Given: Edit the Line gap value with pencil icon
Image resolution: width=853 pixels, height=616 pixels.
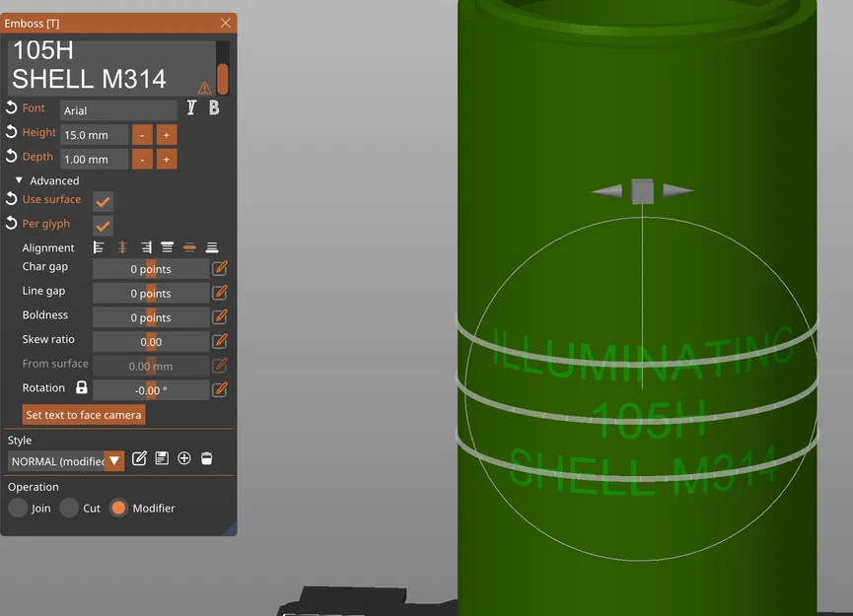Looking at the screenshot, I should [x=220, y=293].
